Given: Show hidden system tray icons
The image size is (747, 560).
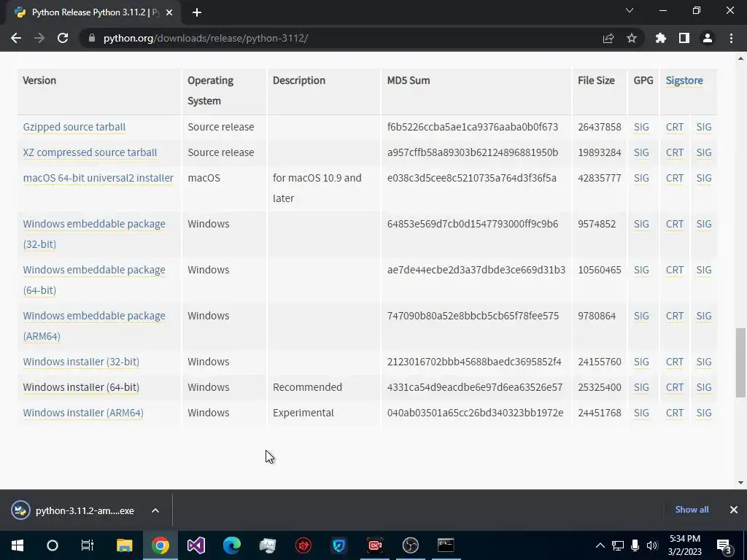Looking at the screenshot, I should coord(600,545).
